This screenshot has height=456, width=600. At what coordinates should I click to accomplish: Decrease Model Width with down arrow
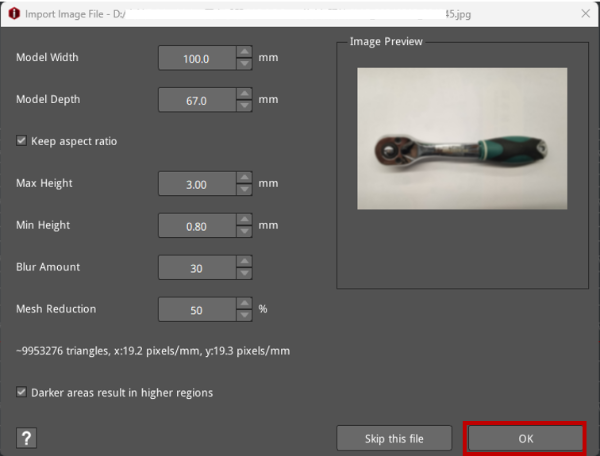coord(244,64)
